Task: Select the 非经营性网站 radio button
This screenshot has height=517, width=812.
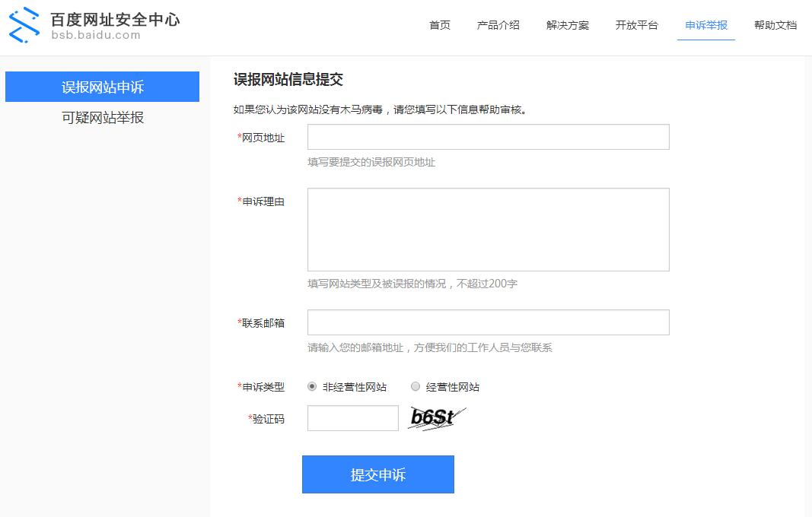Action: tap(312, 386)
